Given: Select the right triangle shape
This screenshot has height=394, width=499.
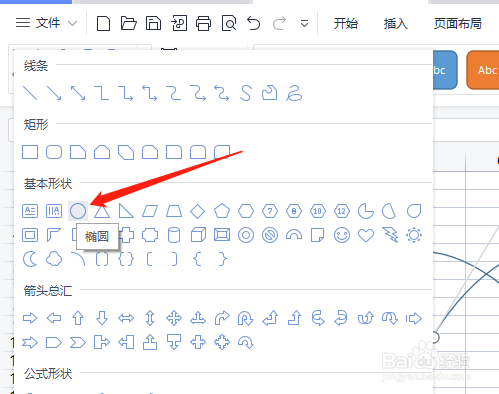Looking at the screenshot, I should (x=126, y=211).
